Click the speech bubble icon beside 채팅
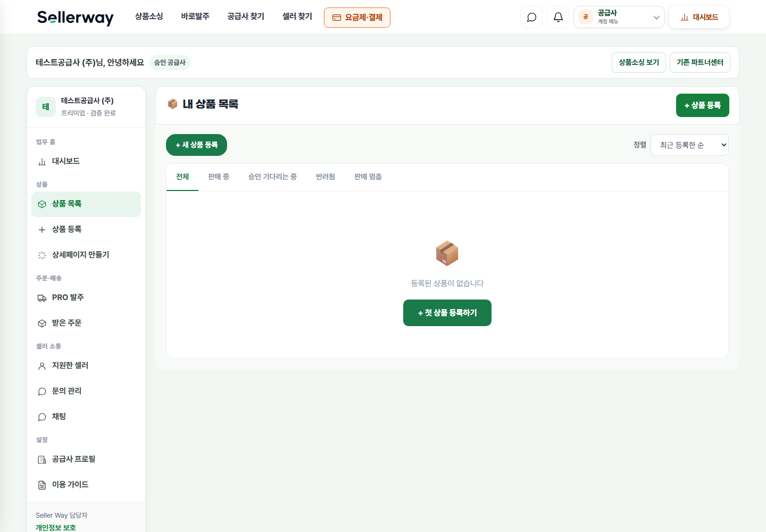The height and width of the screenshot is (532, 766). (x=42, y=417)
